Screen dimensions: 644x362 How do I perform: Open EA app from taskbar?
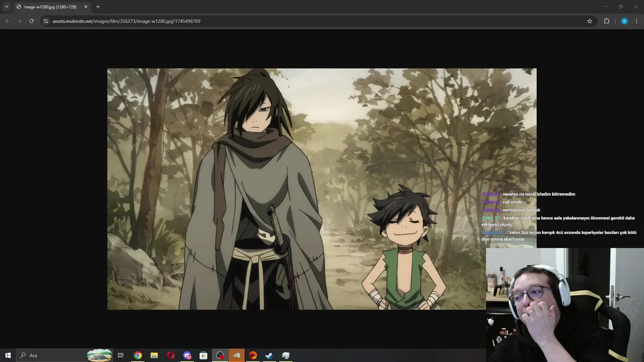tap(253, 355)
